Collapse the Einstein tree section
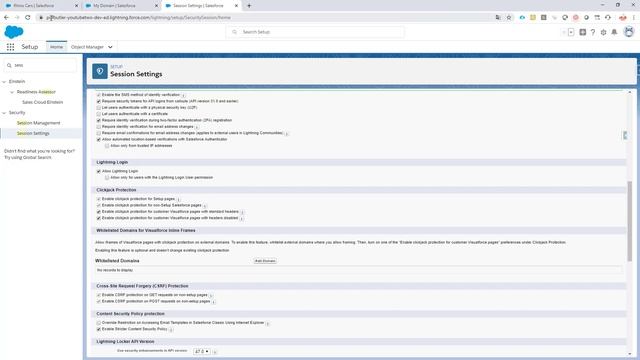This screenshot has height=360, width=640. coord(4,82)
